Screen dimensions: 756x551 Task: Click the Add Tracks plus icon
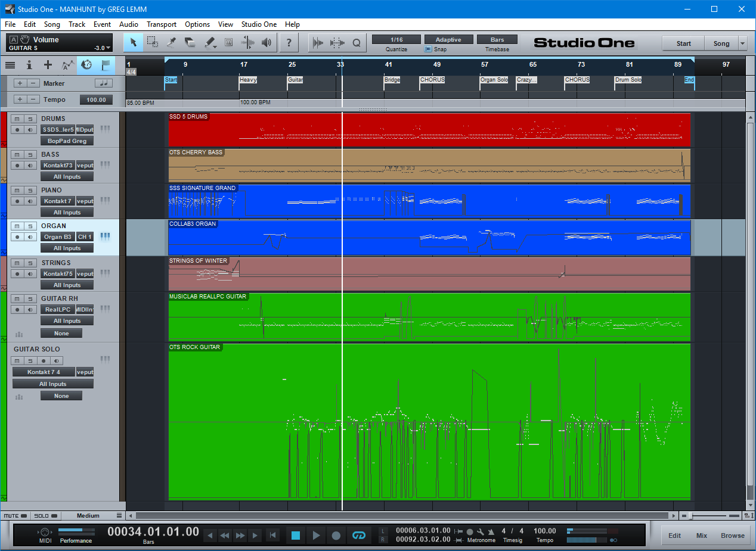(48, 65)
